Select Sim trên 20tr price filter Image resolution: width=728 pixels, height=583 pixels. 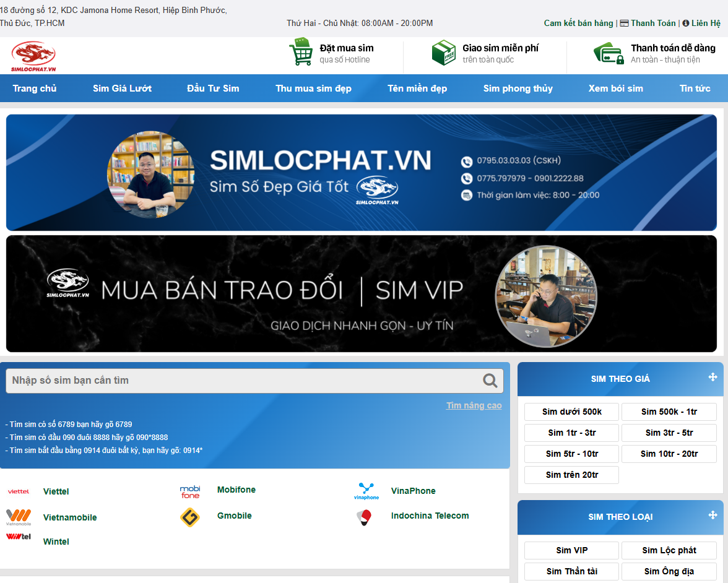[x=571, y=474]
